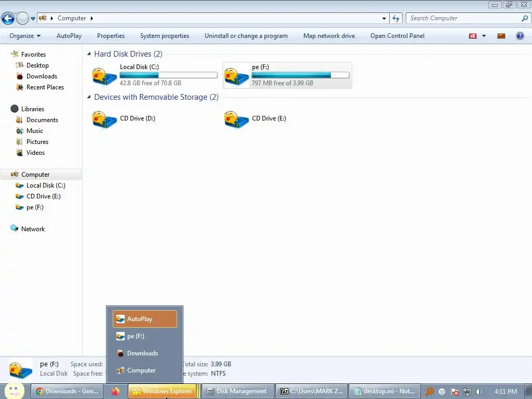Click the Properties toolbar button

(x=111, y=36)
